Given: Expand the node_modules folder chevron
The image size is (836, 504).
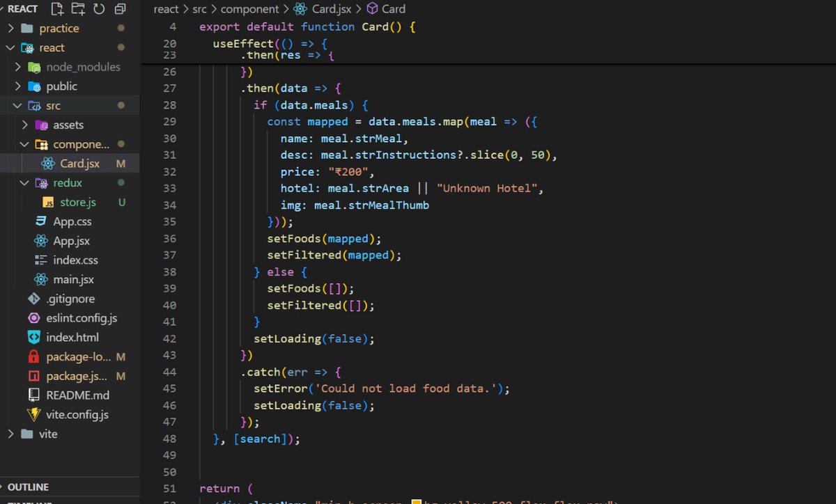Looking at the screenshot, I should [x=18, y=68].
